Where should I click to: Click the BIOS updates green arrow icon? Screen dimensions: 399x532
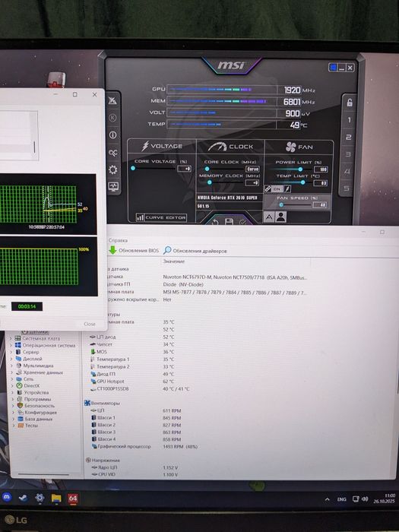112,250
